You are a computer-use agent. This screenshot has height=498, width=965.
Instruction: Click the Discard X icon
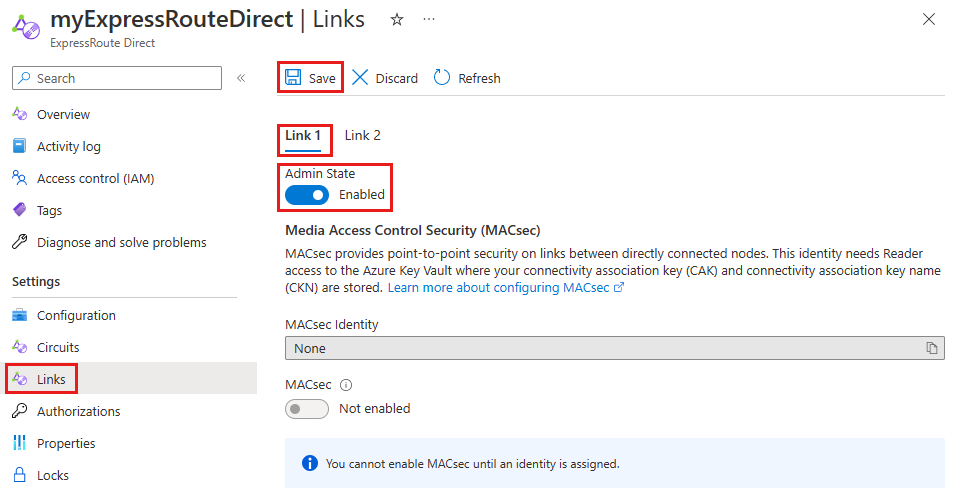tap(360, 78)
